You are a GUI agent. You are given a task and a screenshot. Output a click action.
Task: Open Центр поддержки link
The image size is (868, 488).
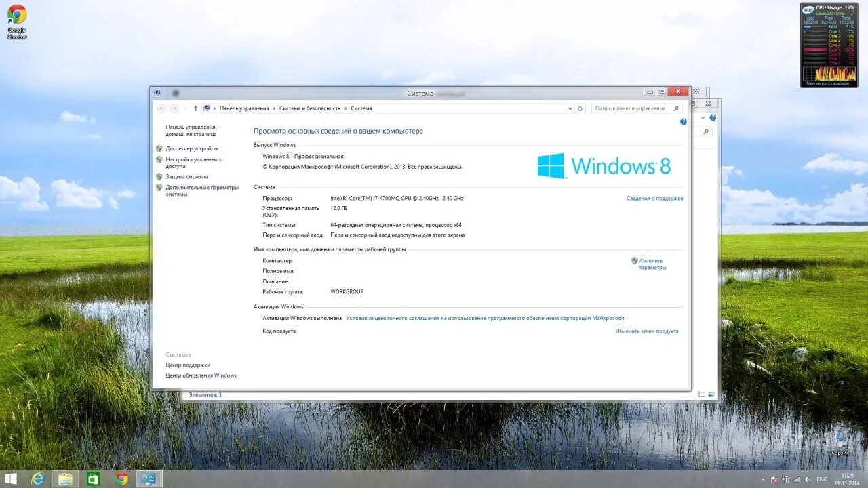(x=188, y=365)
